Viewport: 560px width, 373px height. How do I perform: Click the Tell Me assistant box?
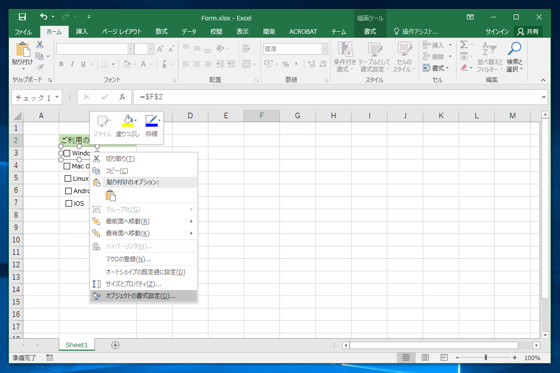pos(416,31)
